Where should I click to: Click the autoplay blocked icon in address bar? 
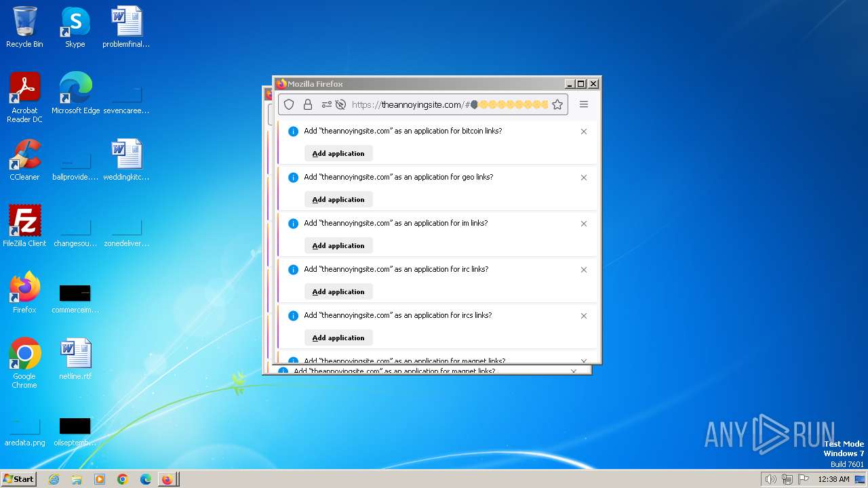click(x=341, y=104)
